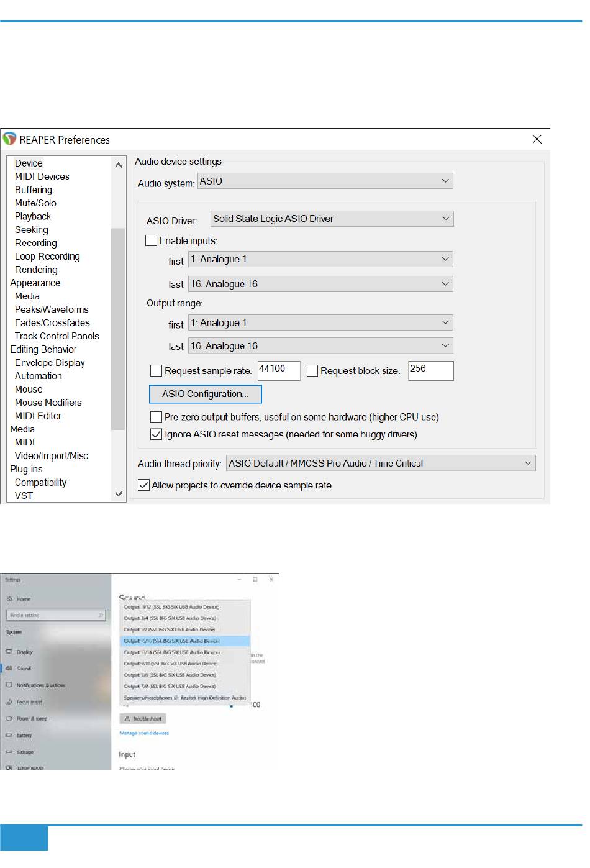Select Compatibility in the preferences tree
Viewport: 590px width, 868px height.
[x=41, y=483]
